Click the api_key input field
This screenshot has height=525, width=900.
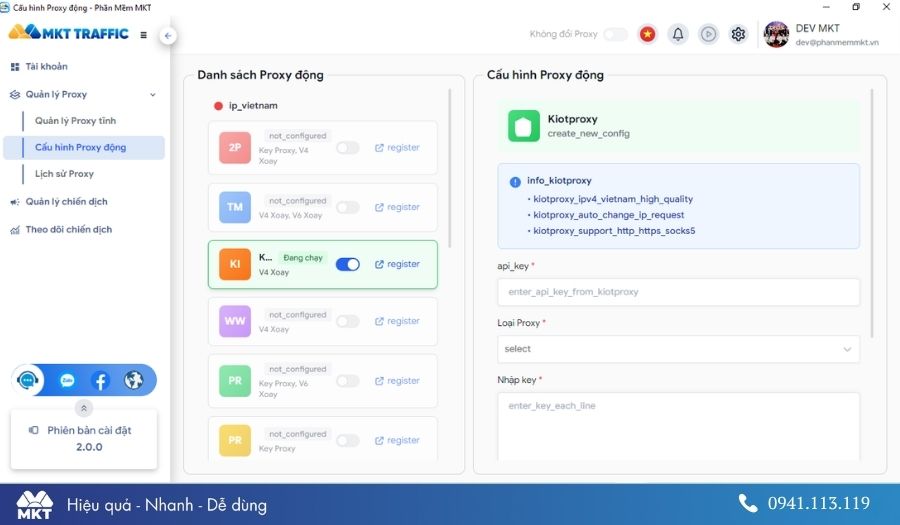678,292
